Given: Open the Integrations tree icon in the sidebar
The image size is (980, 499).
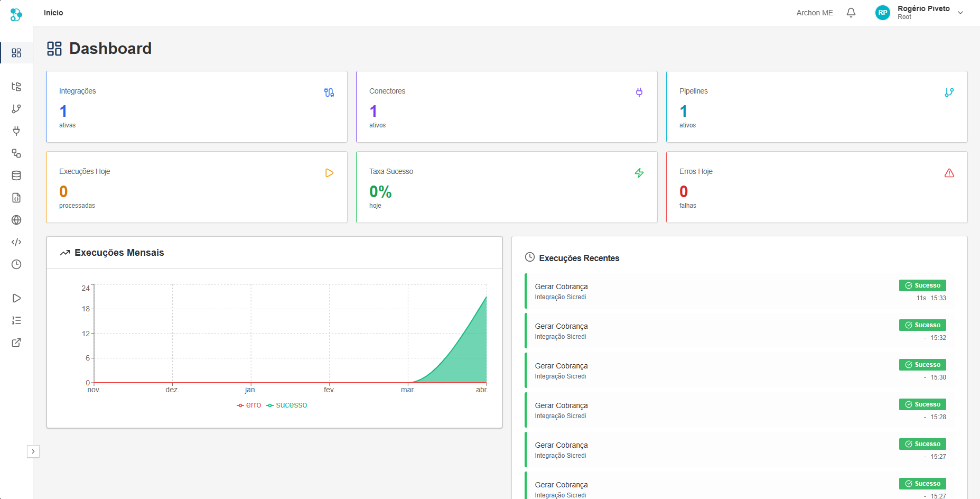Looking at the screenshot, I should click(x=16, y=86).
